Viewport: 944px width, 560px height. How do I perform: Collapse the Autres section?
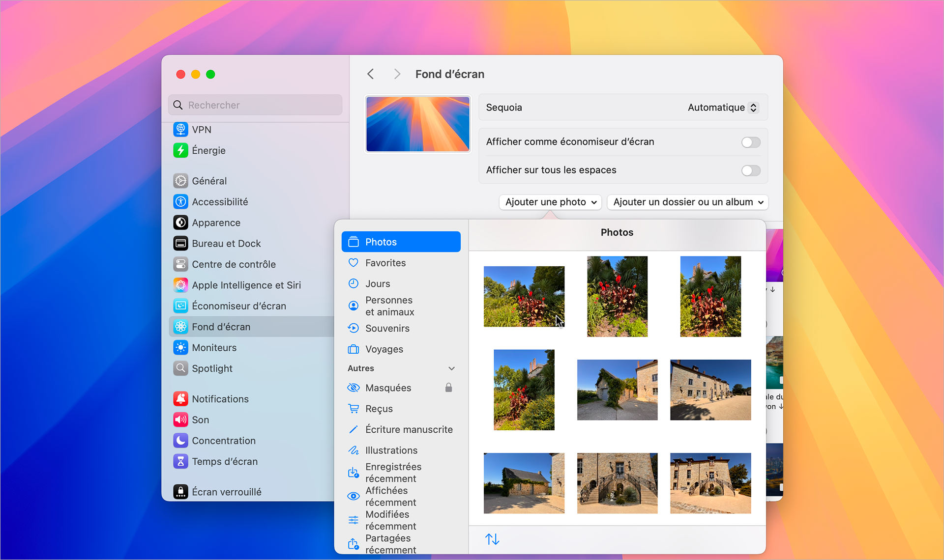[451, 368]
